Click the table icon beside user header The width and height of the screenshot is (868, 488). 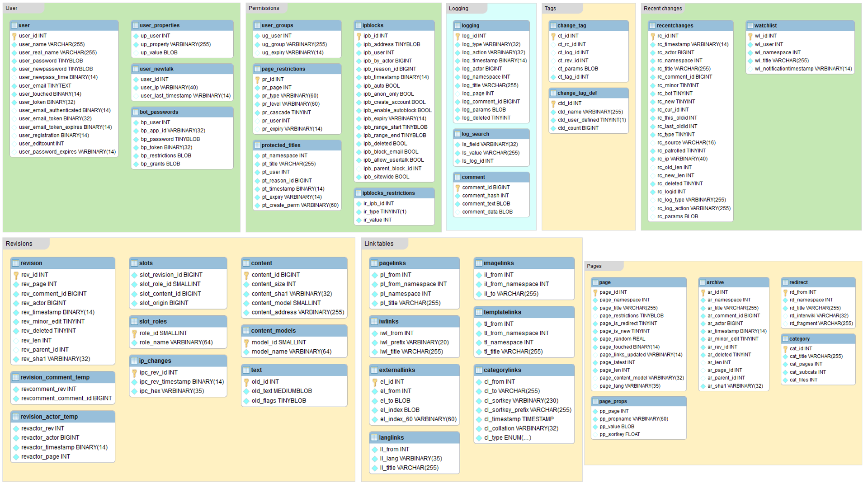click(x=14, y=25)
